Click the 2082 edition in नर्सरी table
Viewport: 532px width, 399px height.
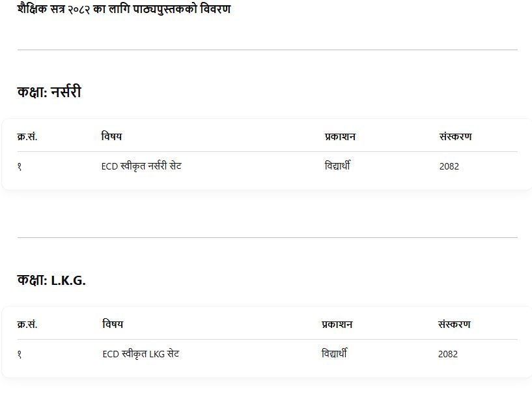tap(449, 166)
